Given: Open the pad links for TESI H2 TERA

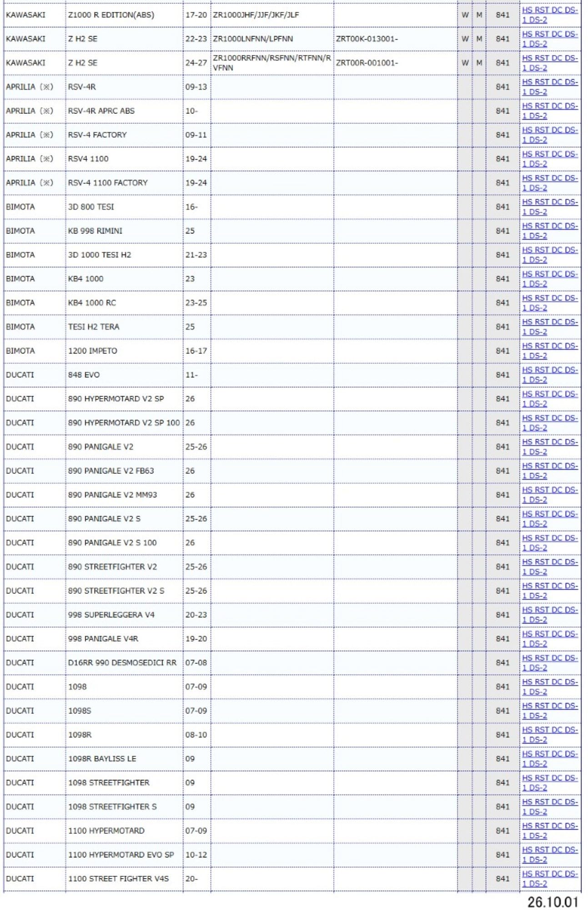Looking at the screenshot, I should click(550, 327).
